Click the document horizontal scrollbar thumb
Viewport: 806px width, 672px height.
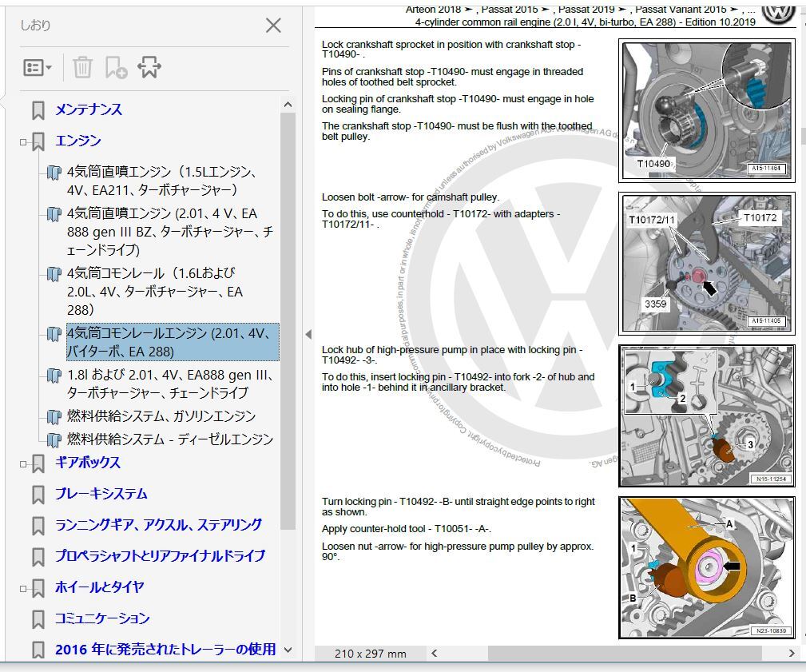click(625, 654)
